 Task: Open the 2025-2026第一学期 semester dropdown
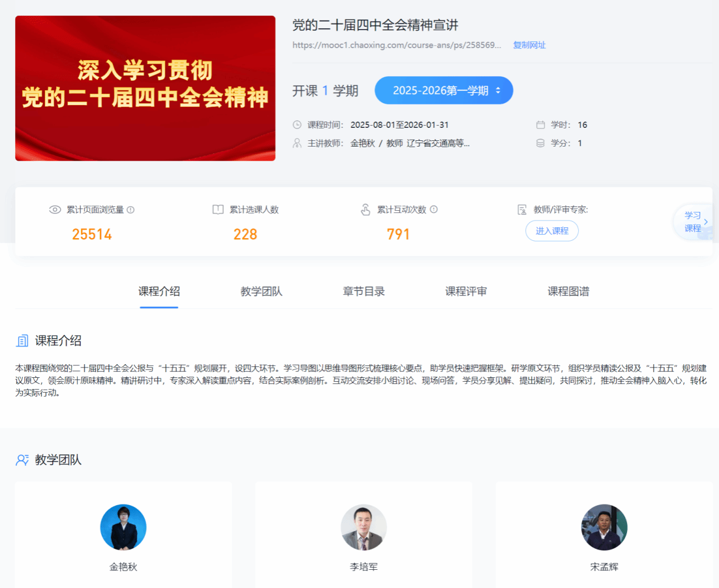point(444,90)
